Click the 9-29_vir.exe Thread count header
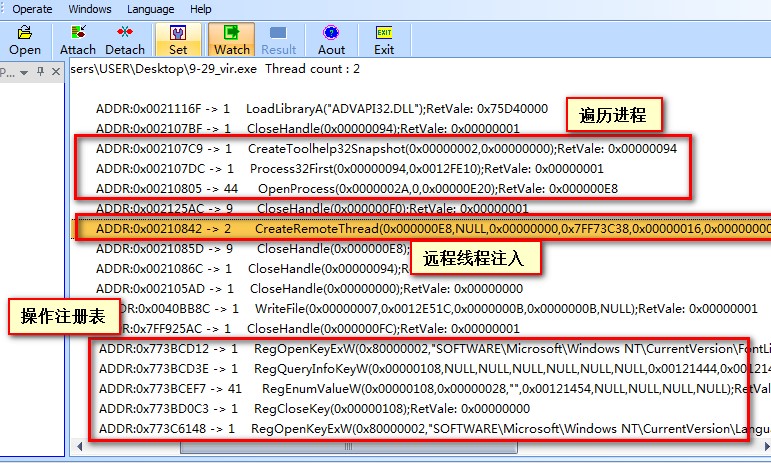This screenshot has height=463, width=771. (x=215, y=69)
